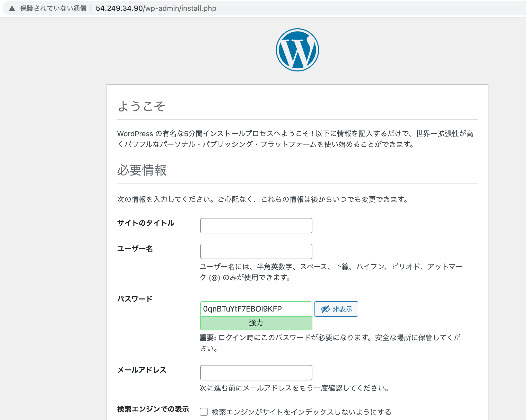Click the WordPress logo
This screenshot has height=420, width=526.
297,50
